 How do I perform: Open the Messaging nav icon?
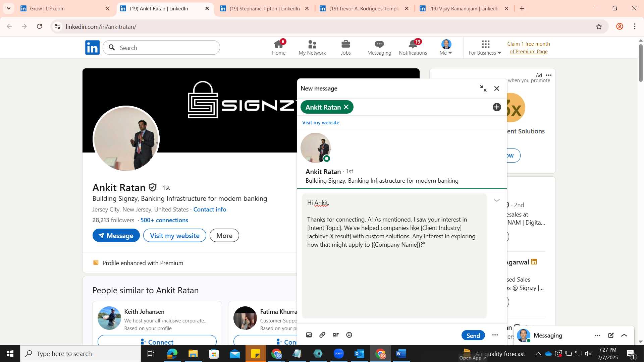(x=379, y=48)
